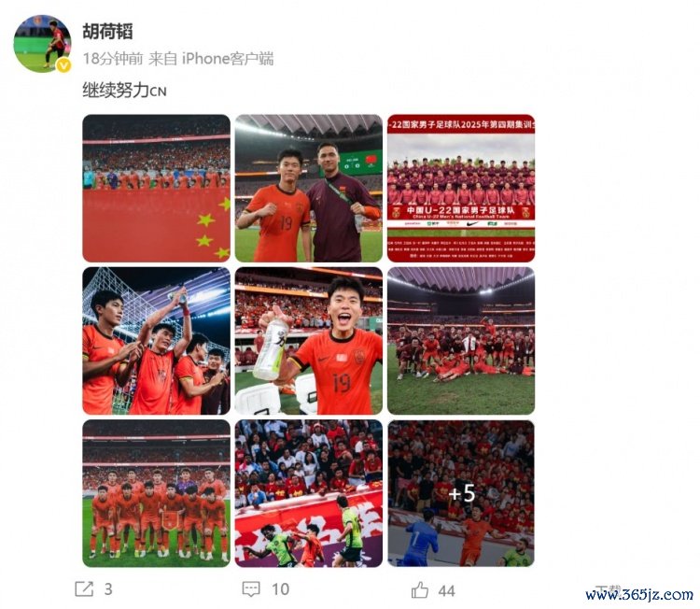View the U-22 team roster poster
Screen dimensions: 700x609
(461, 188)
